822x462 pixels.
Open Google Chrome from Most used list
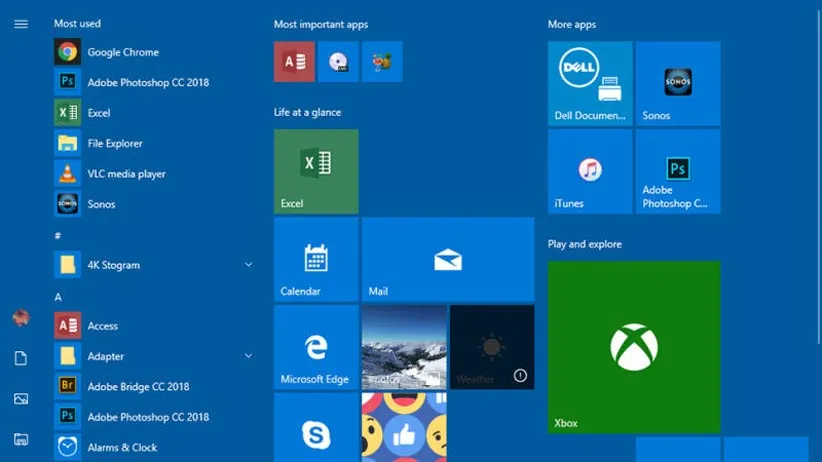coord(123,52)
